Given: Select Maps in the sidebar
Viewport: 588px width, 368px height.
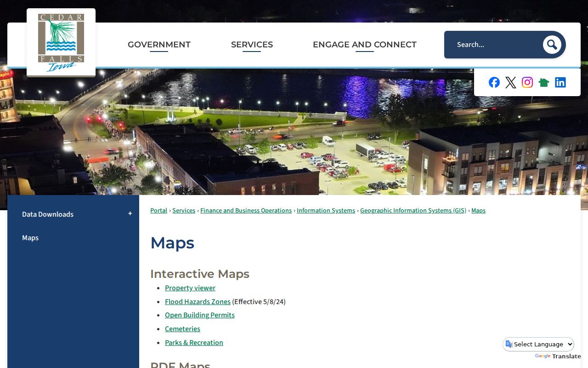Looking at the screenshot, I should [x=30, y=238].
